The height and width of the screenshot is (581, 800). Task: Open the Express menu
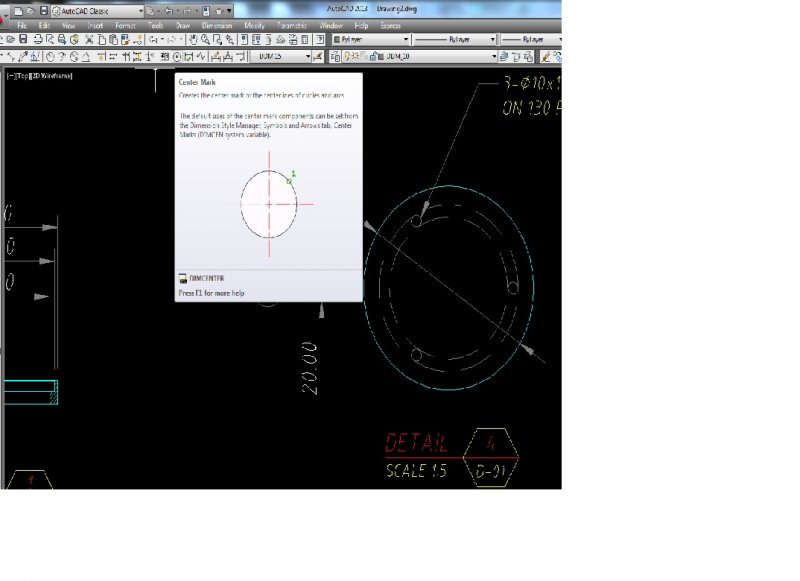pos(390,26)
